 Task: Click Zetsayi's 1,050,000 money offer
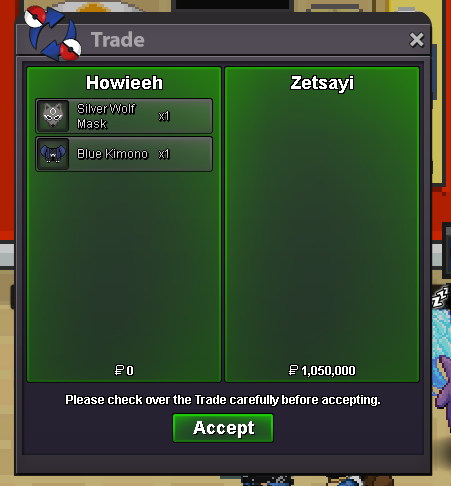tap(328, 371)
